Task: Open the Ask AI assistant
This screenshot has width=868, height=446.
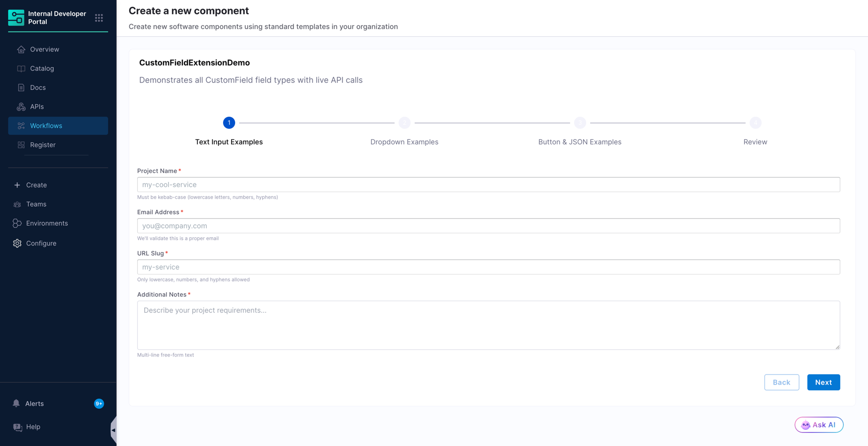Action: (x=819, y=425)
